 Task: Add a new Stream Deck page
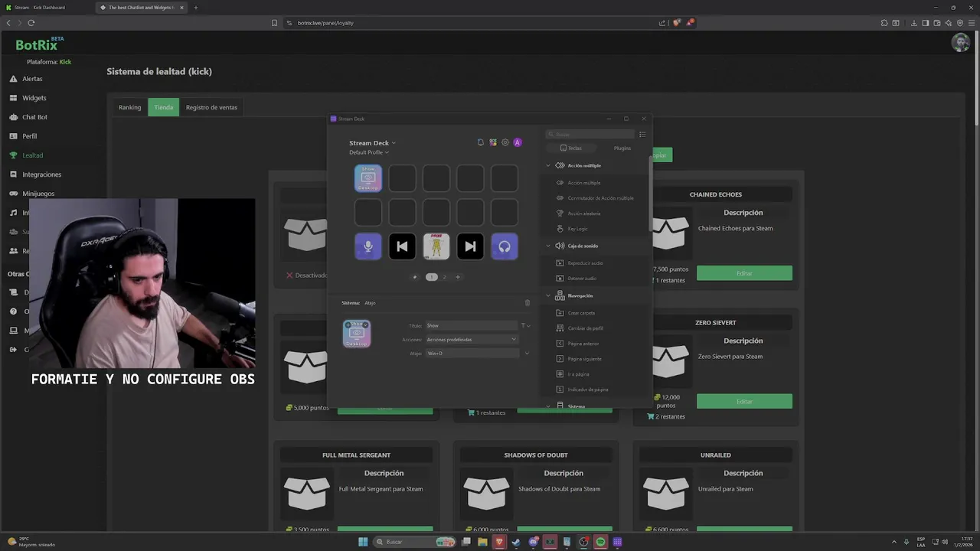pos(458,277)
